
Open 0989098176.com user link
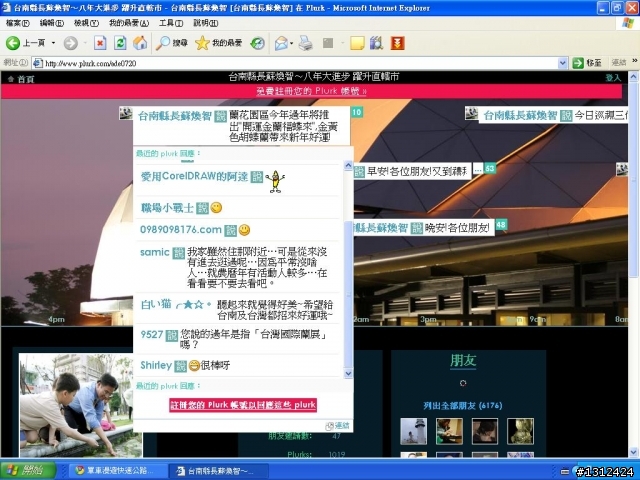(x=181, y=230)
